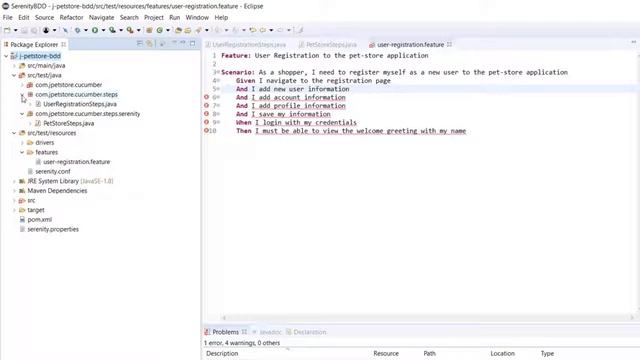Click the Open Task folder icon
This screenshot has height=360, width=640.
tap(188, 30)
